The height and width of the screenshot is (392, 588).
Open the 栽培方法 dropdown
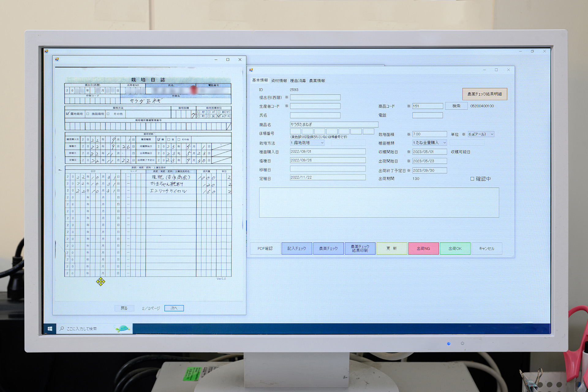(x=307, y=143)
